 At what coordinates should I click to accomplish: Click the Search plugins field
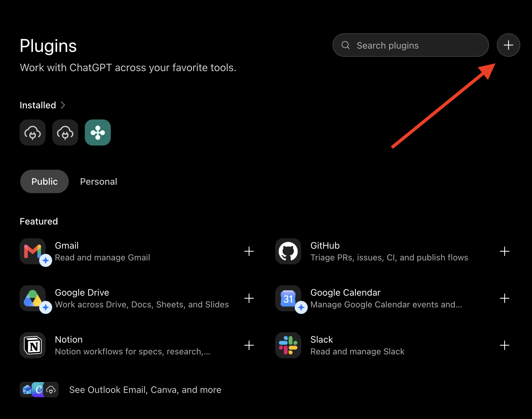click(410, 45)
